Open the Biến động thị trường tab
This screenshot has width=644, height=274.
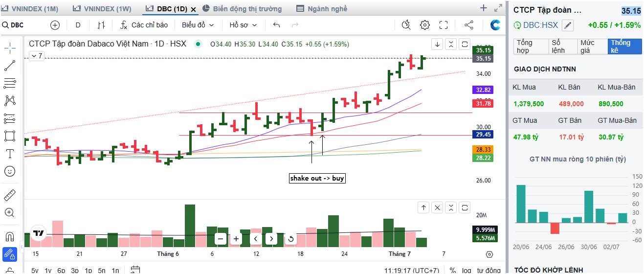coord(242,9)
